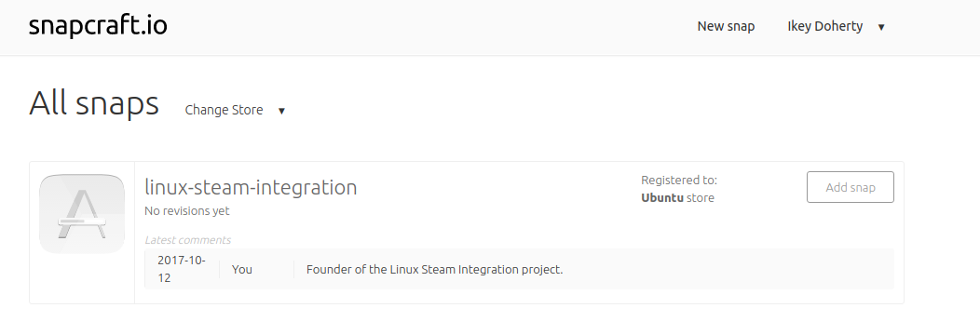Click the All snaps heading
Image resolution: width=980 pixels, height=335 pixels.
pos(94,103)
